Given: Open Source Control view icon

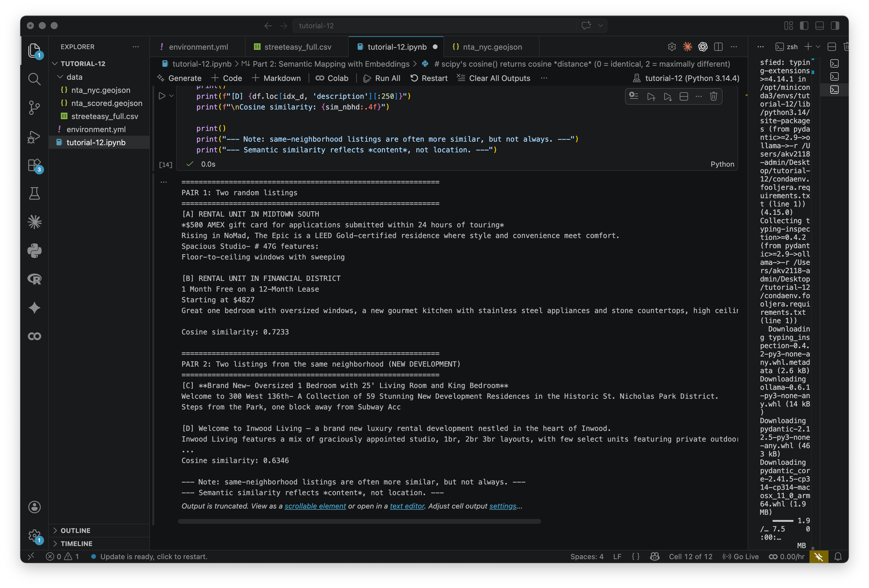Looking at the screenshot, I should pos(34,108).
